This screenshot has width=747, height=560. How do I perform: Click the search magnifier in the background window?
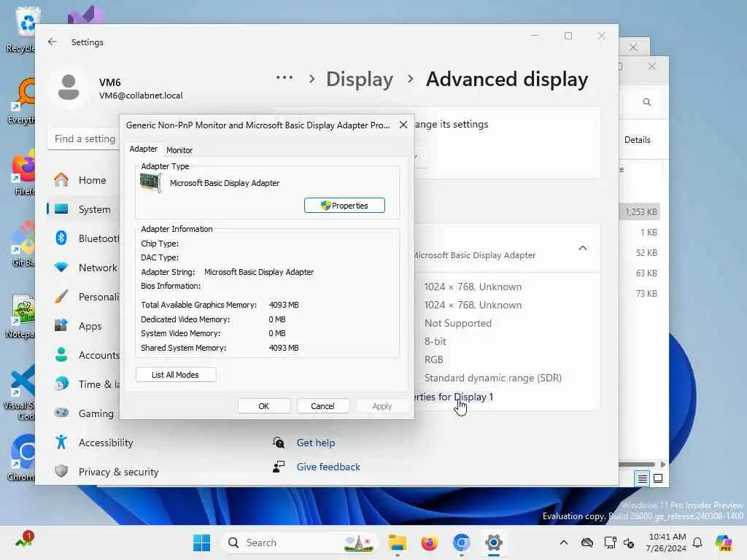[646, 102]
